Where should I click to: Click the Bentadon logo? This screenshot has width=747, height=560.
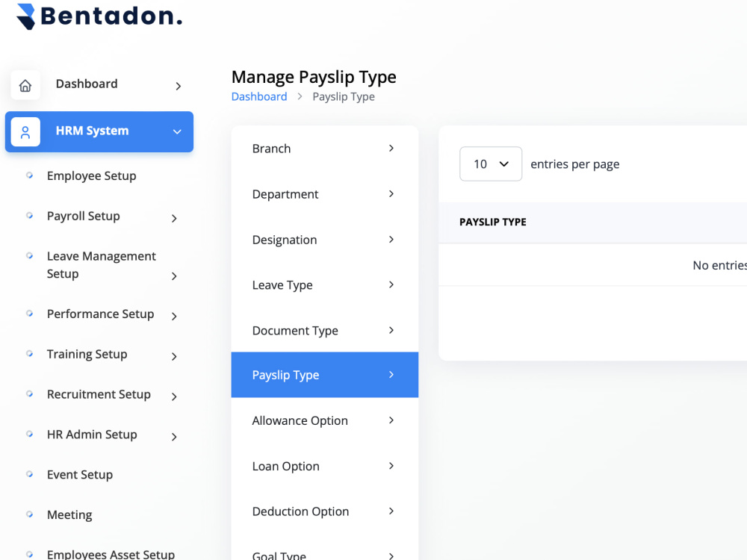pyautogui.click(x=99, y=16)
